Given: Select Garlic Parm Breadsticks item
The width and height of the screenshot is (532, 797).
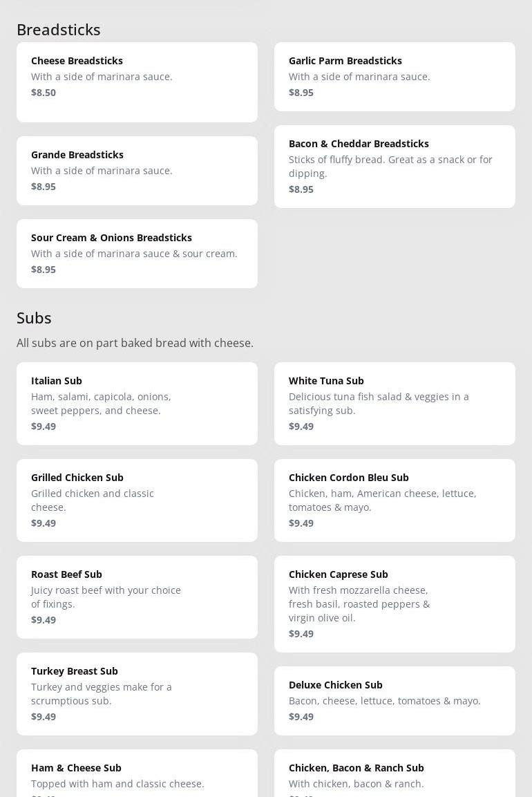Looking at the screenshot, I should point(395,76).
